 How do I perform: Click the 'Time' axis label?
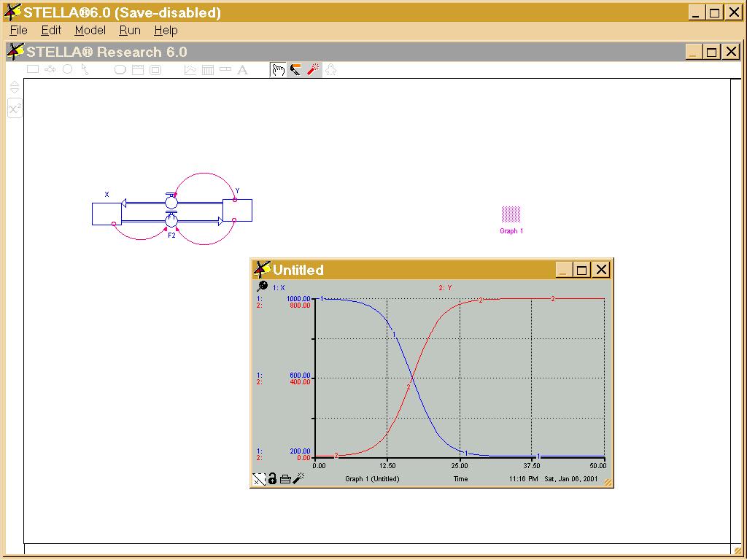pyautogui.click(x=460, y=478)
